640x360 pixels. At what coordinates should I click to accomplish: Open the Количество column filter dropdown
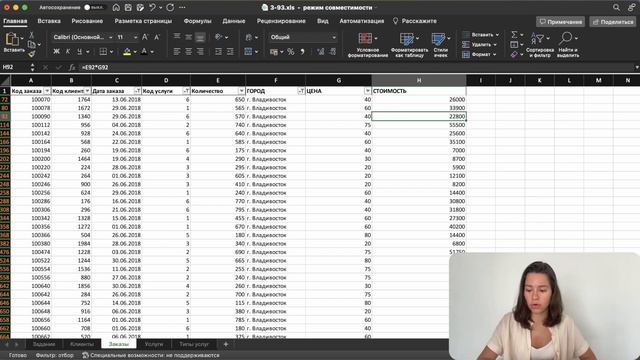coord(242,91)
